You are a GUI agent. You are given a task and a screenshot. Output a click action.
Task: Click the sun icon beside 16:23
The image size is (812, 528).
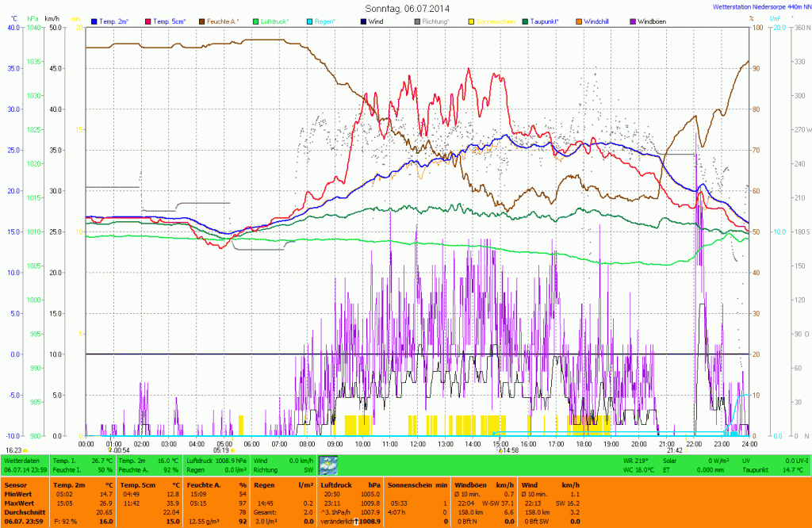click(25, 450)
